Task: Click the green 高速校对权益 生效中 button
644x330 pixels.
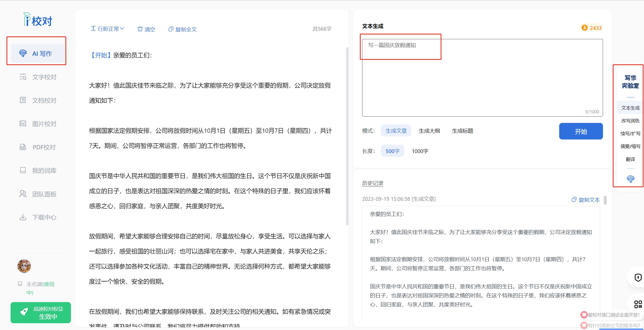Action: (41, 313)
